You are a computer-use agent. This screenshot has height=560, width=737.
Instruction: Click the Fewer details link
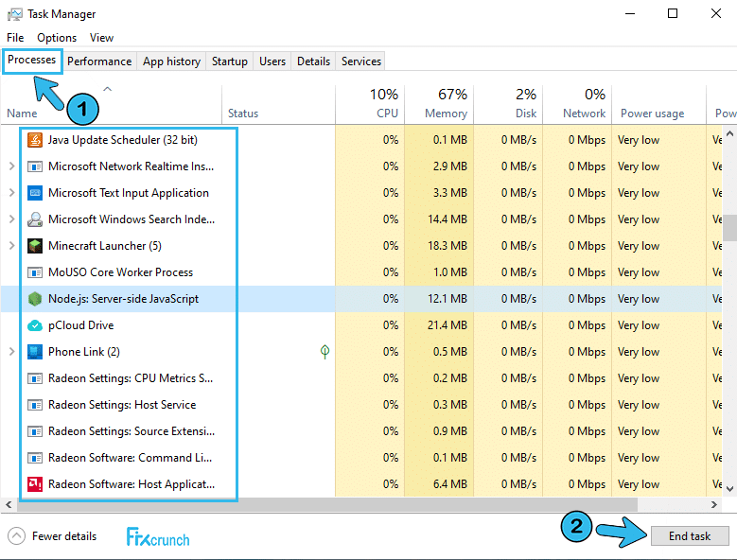coord(64,536)
